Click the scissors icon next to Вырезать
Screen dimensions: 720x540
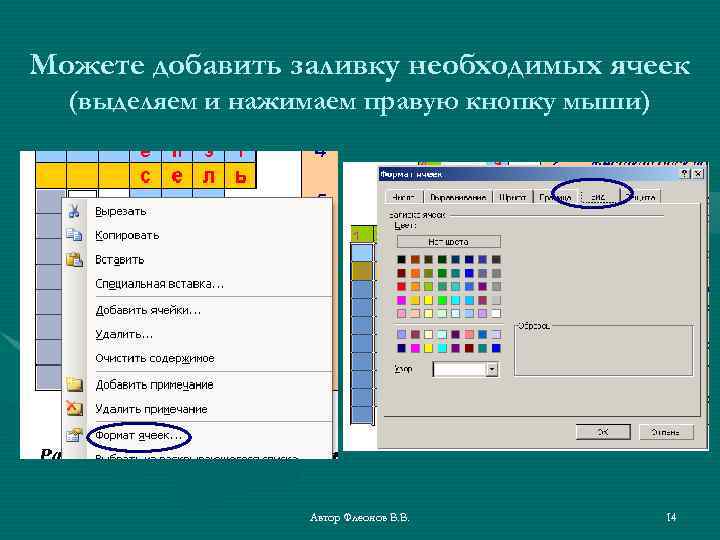[74, 211]
